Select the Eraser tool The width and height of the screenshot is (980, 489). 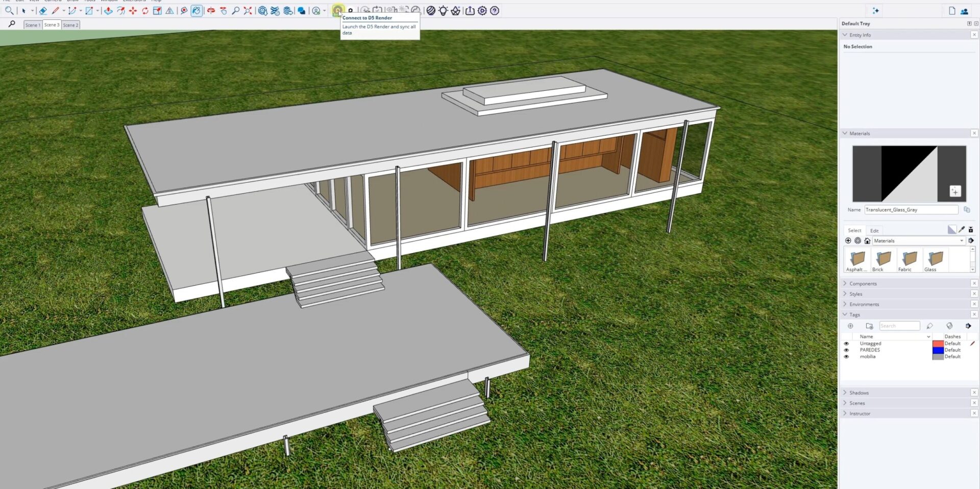click(x=43, y=11)
